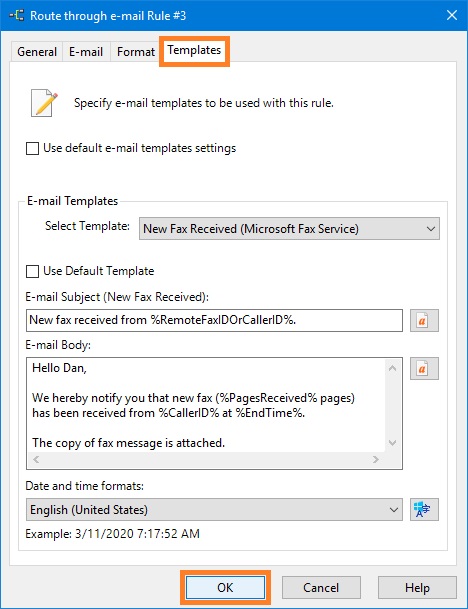Viewport: 468px width, 609px height.
Task: Open regional language settings icon
Action: (424, 509)
